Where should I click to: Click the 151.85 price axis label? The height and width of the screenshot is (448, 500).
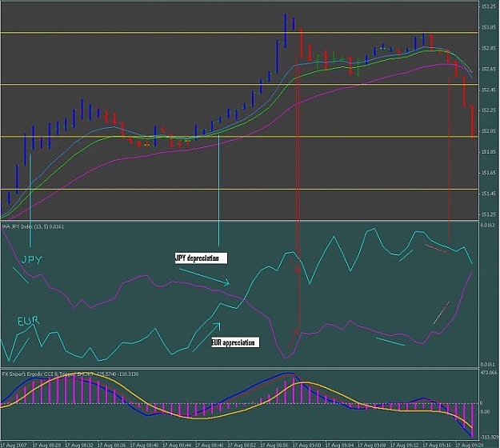click(489, 152)
